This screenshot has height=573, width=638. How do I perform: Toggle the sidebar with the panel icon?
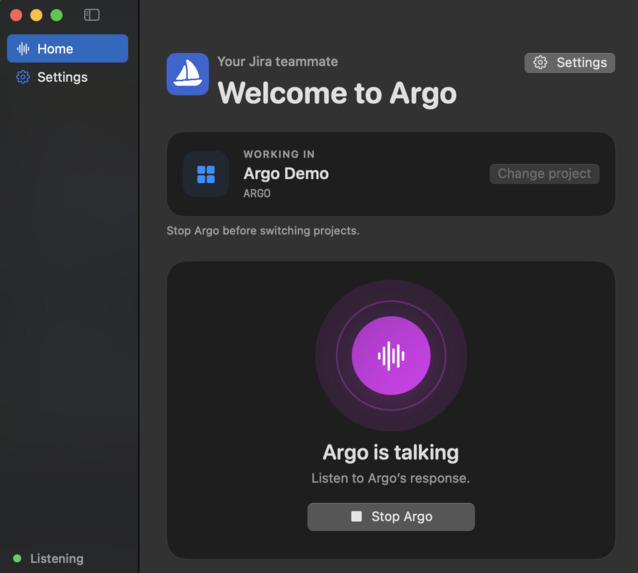(92, 15)
